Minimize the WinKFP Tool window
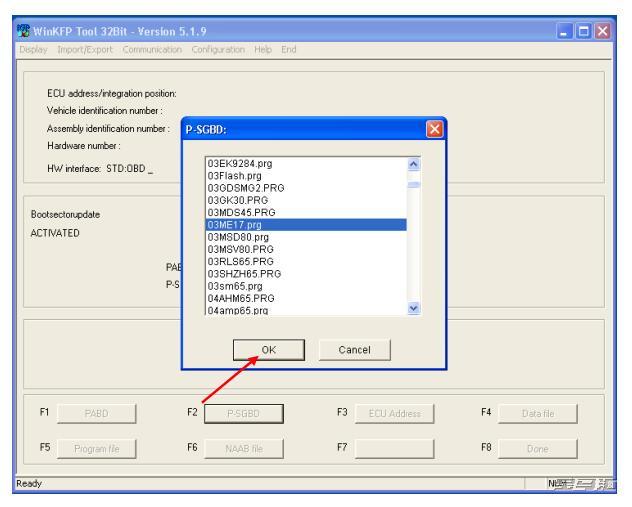 [564, 31]
